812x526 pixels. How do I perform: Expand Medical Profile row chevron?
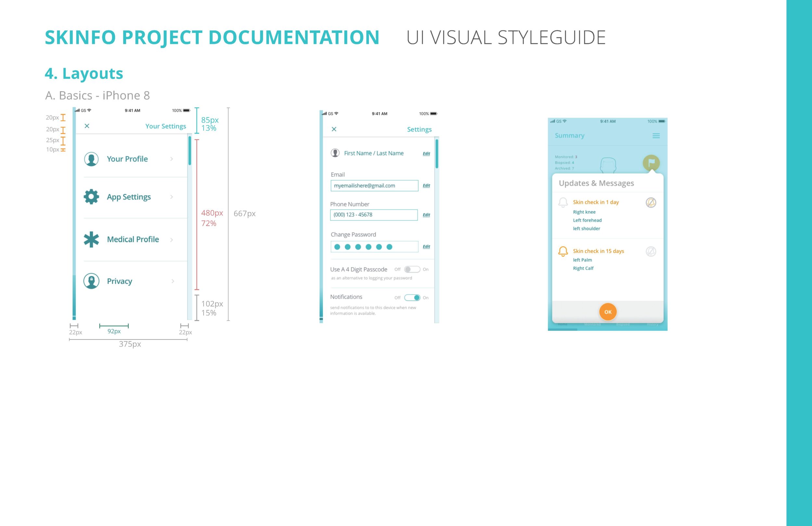point(171,240)
